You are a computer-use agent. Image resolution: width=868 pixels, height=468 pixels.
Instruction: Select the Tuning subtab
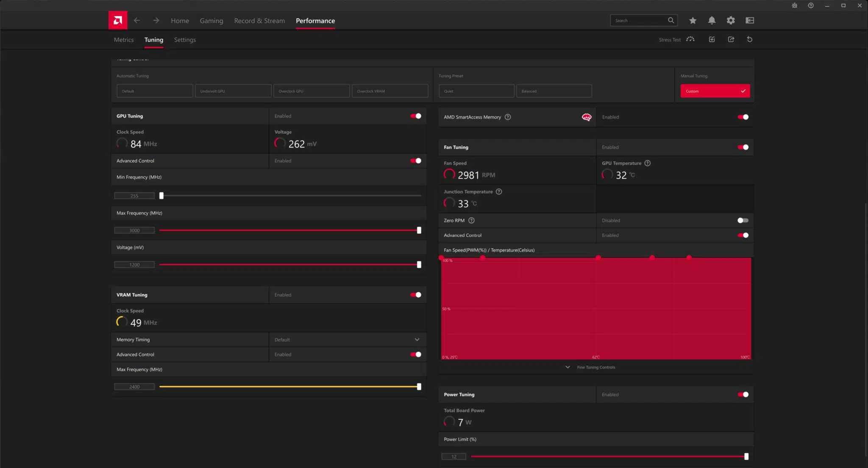[153, 39]
